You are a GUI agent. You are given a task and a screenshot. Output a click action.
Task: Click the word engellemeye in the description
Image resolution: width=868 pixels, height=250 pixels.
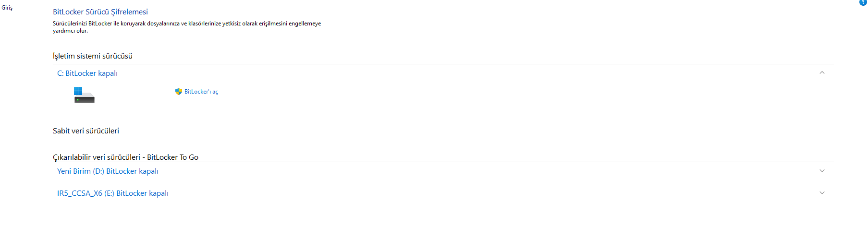coord(305,24)
